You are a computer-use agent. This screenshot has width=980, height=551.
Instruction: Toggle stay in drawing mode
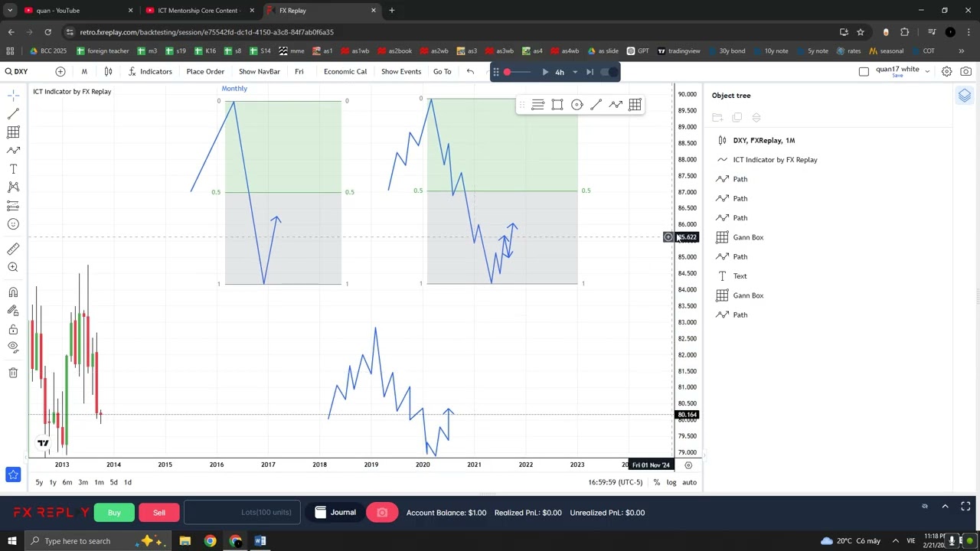click(13, 311)
